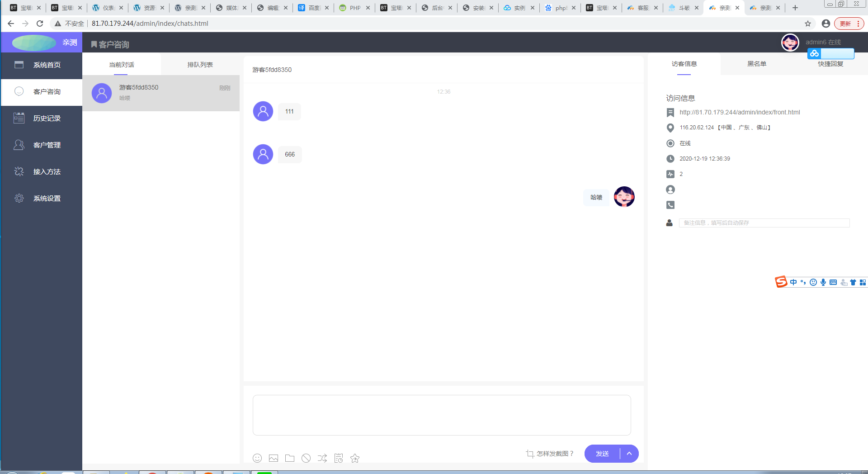Open a new browser tab
The image size is (868, 474).
(795, 8)
